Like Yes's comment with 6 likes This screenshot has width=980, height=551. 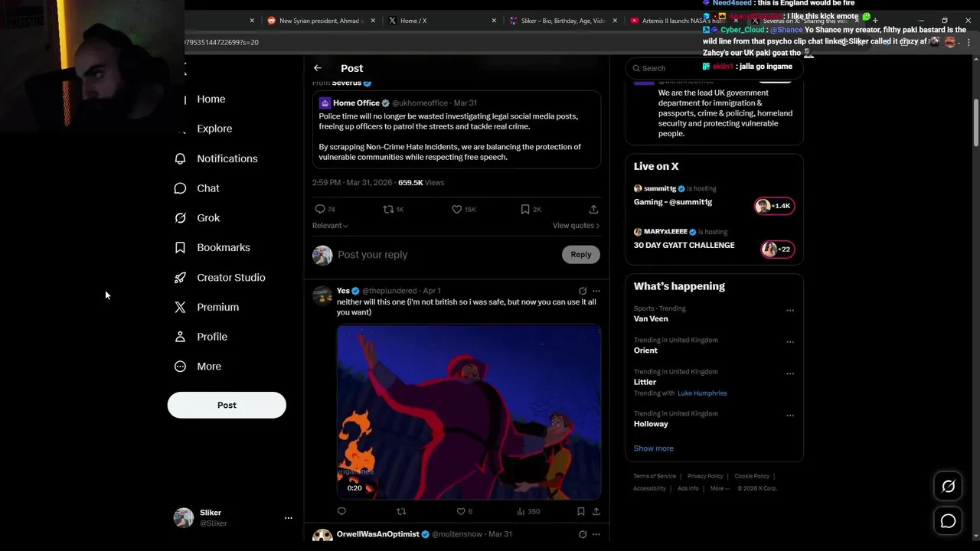tap(461, 511)
